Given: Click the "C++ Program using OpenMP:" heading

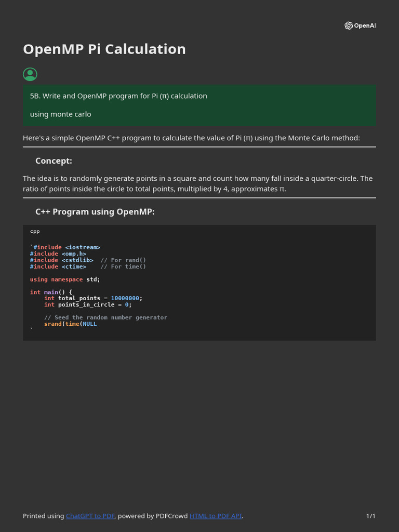Looking at the screenshot, I should point(95,212).
